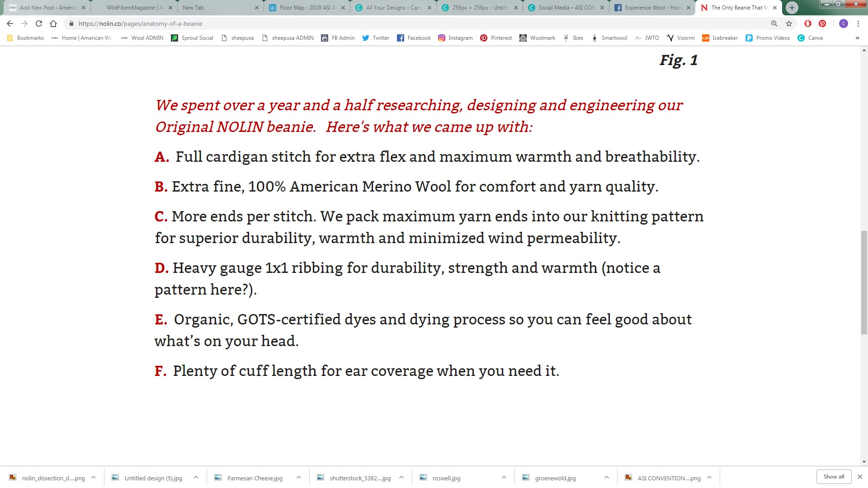
Task: Close the Add New Post tab
Action: coord(84,8)
